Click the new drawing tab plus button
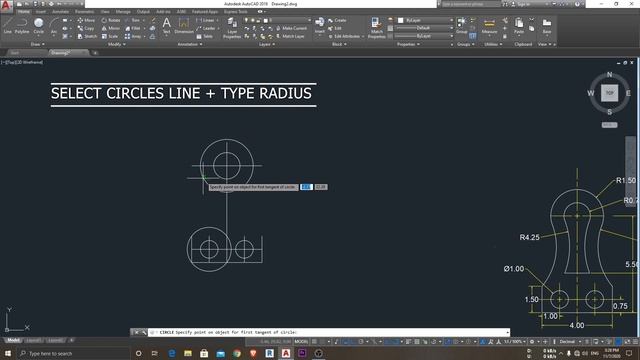This screenshot has height=360, width=640. (95, 53)
